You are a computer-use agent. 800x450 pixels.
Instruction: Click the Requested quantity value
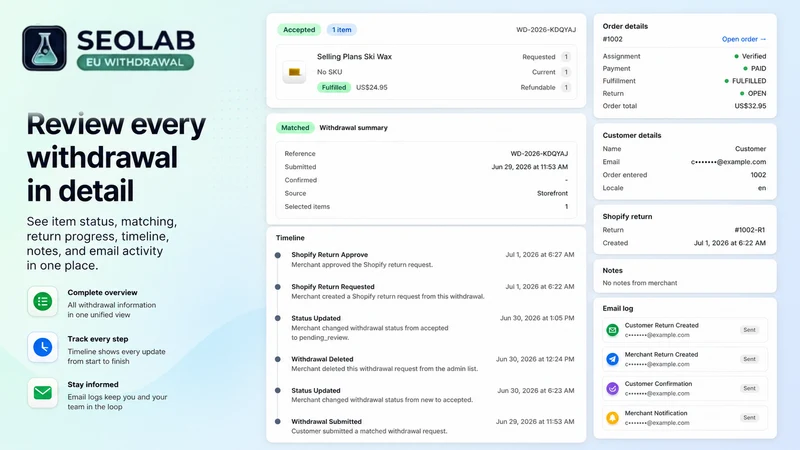pos(565,57)
